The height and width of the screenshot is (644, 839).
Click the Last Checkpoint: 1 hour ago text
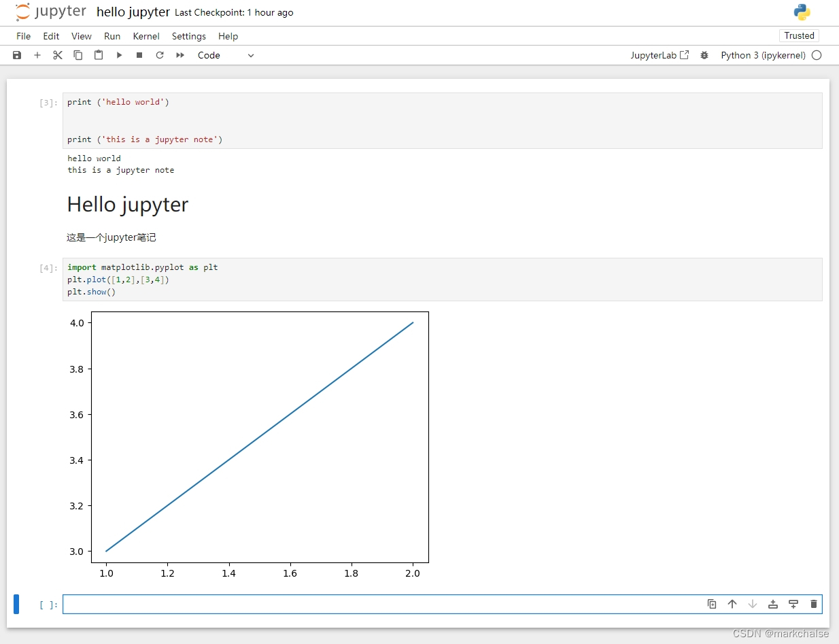pyautogui.click(x=234, y=13)
